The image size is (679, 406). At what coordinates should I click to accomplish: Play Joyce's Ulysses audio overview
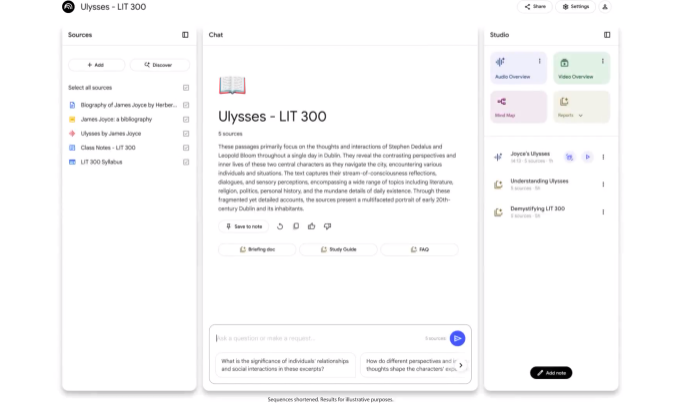pos(588,157)
